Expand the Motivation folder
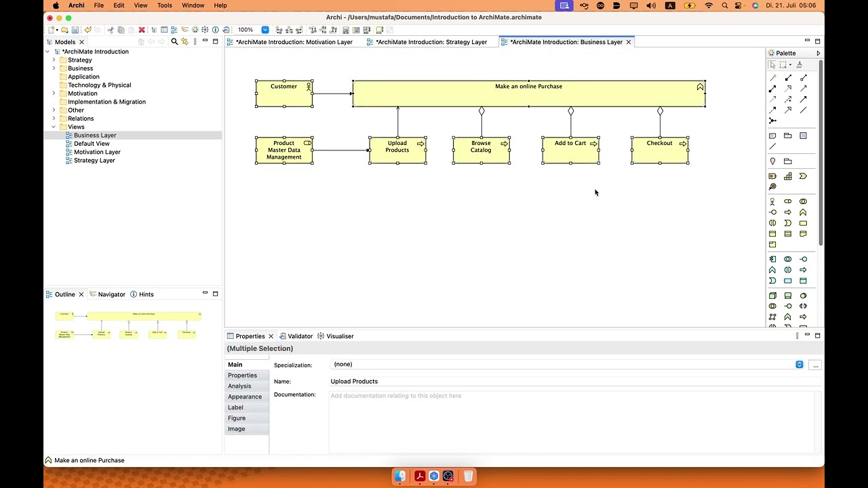 click(x=54, y=94)
